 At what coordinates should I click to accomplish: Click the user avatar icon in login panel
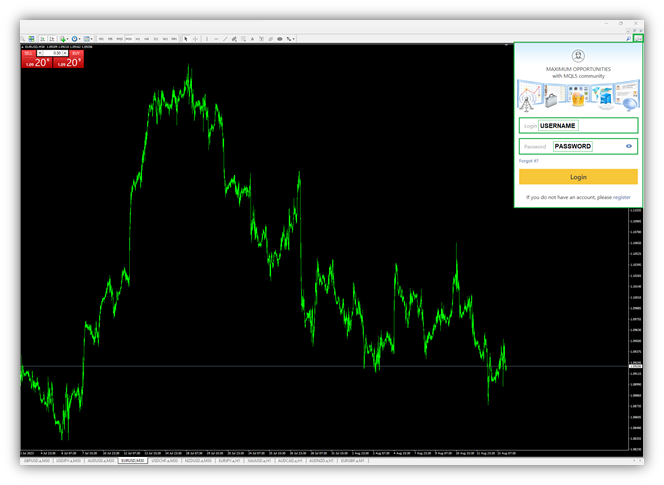(578, 56)
